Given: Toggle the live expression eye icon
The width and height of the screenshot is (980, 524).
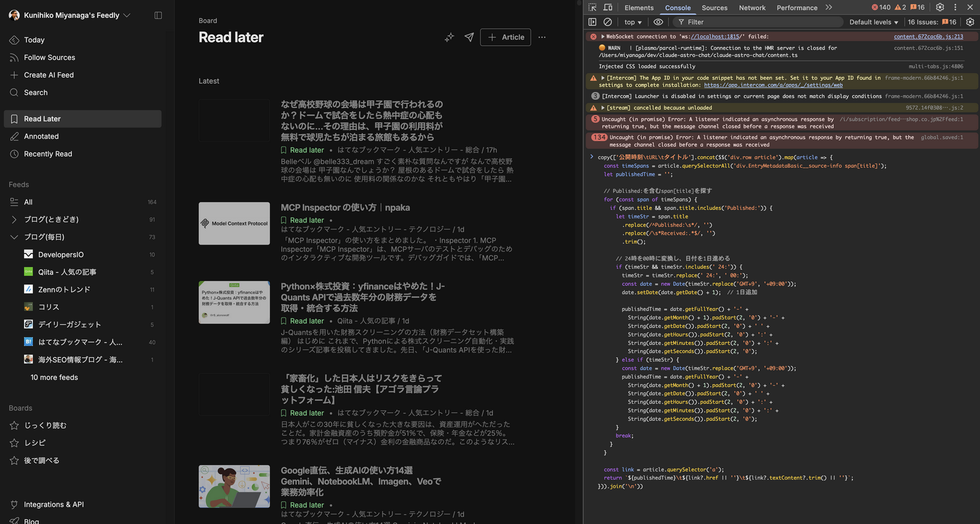Looking at the screenshot, I should [658, 22].
